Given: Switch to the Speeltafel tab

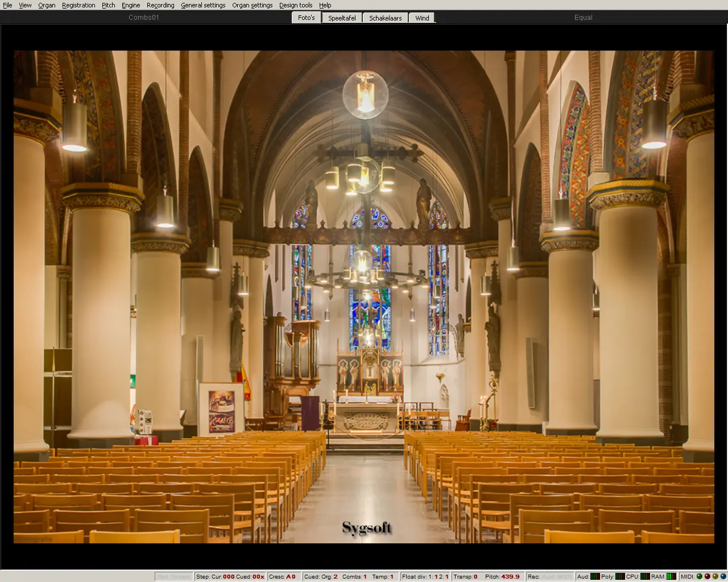Looking at the screenshot, I should click(342, 18).
